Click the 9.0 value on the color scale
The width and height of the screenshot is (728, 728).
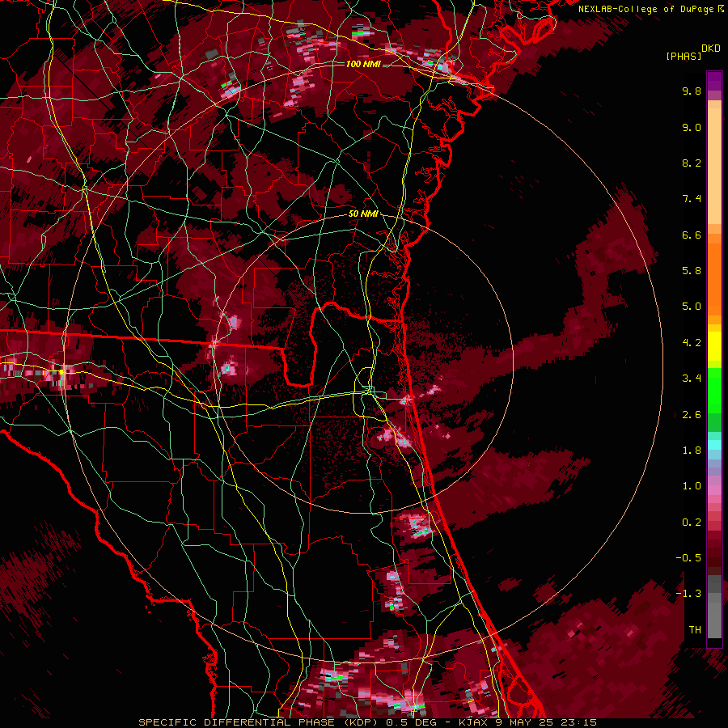(692, 127)
